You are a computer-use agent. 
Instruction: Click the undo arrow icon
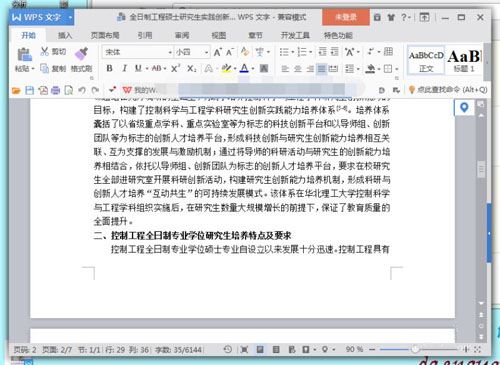click(x=82, y=90)
